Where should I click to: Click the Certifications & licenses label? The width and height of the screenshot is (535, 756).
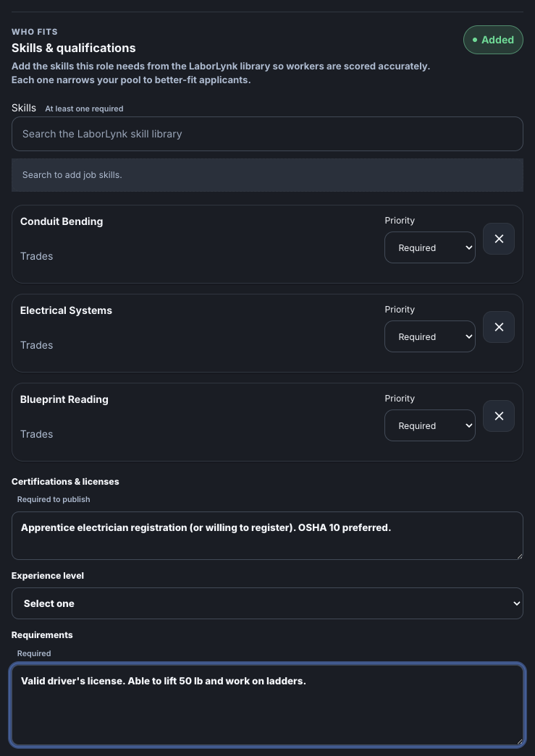click(x=65, y=482)
